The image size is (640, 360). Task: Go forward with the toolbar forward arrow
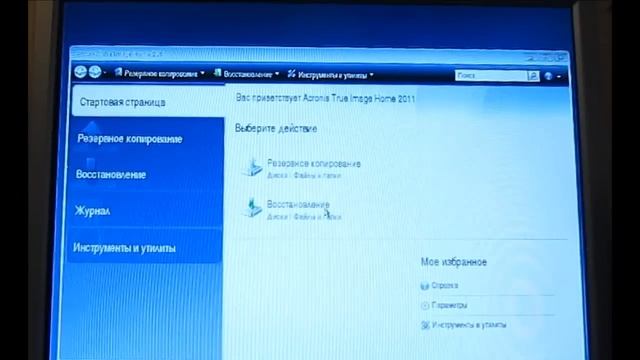coord(95,72)
